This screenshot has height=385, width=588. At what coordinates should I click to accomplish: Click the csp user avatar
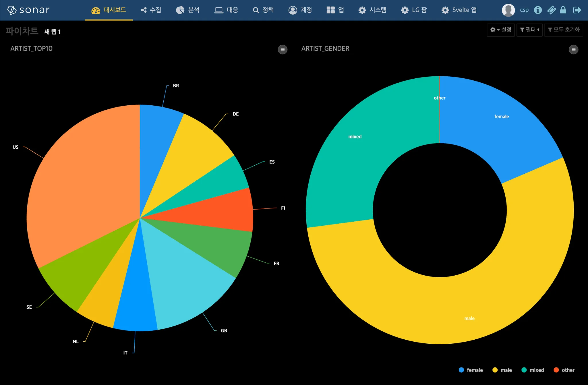[x=508, y=10]
